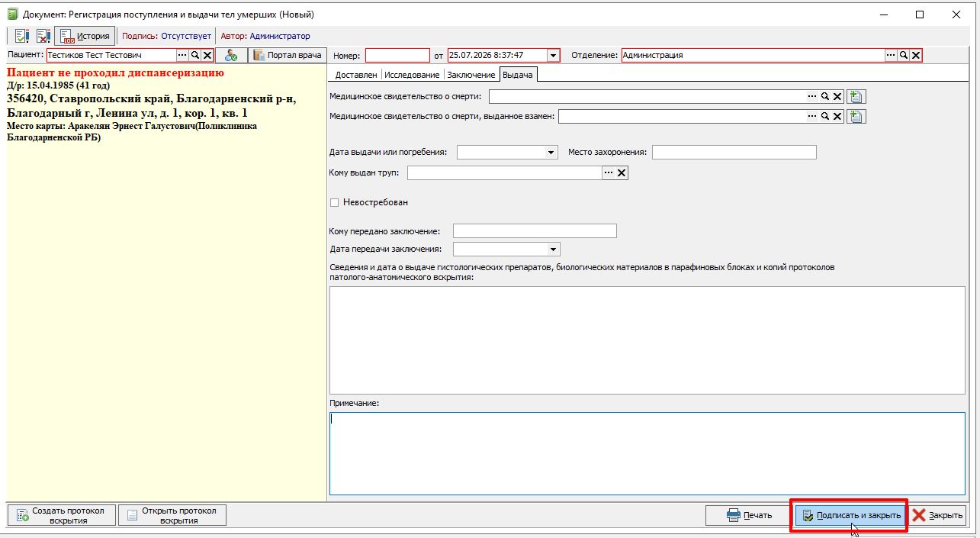Click the Печать button
This screenshot has width=980, height=538.
[x=748, y=515]
